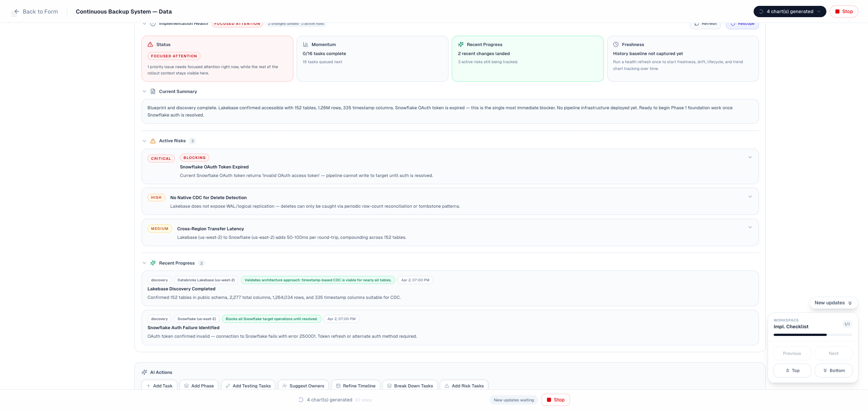Click the bar chart icon beside Momentum

point(306,45)
